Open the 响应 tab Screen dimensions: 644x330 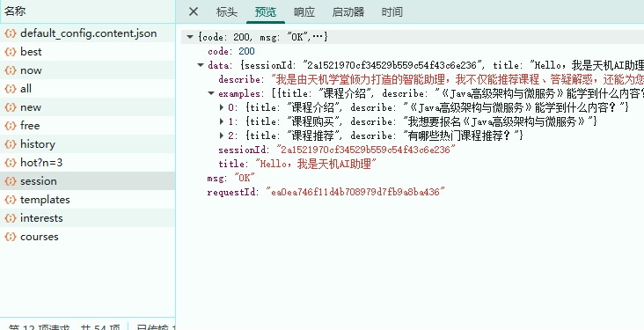tap(304, 12)
